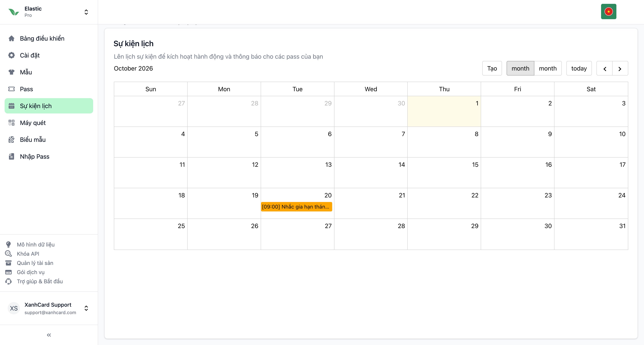Open the orange 09:00 Nhắc gia hạn event
Image resolution: width=644 pixels, height=345 pixels.
[297, 207]
